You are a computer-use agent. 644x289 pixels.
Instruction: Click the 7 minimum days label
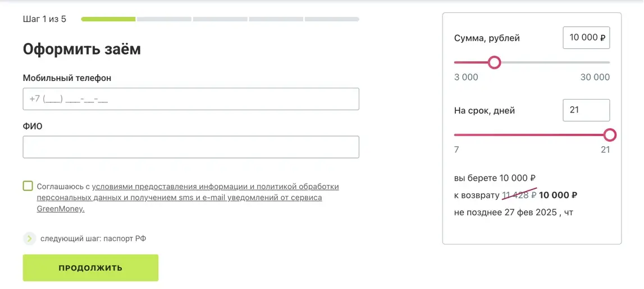[x=456, y=150]
